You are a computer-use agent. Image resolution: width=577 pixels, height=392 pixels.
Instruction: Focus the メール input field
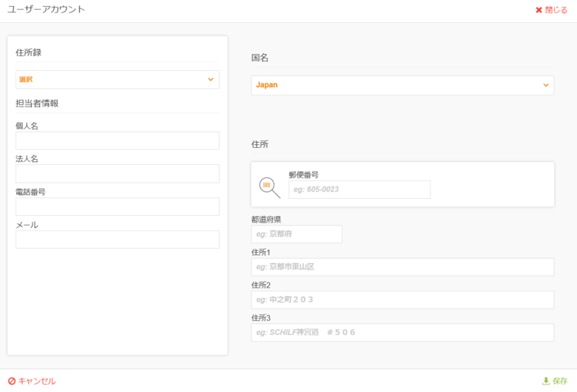pos(118,239)
